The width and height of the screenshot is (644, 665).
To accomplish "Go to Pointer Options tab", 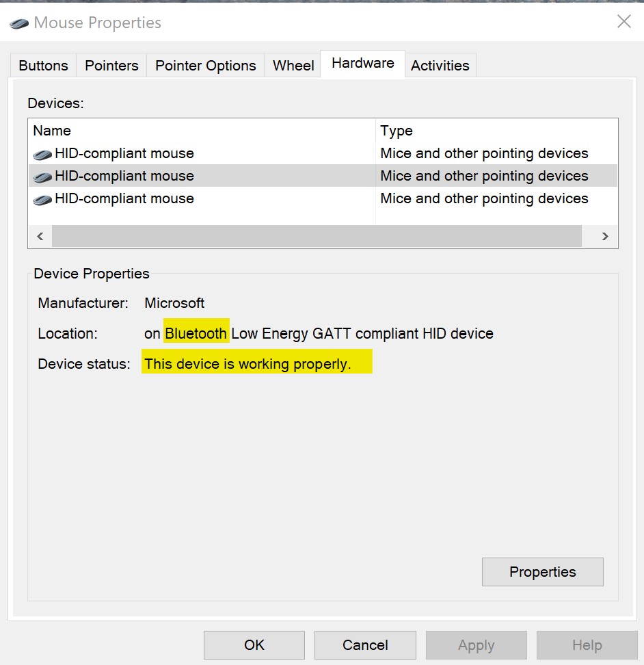I will pyautogui.click(x=206, y=65).
